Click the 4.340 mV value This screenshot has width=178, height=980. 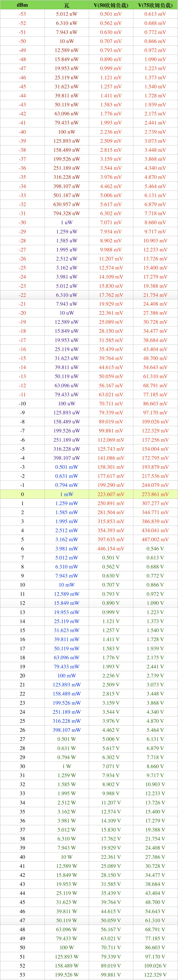(x=155, y=168)
